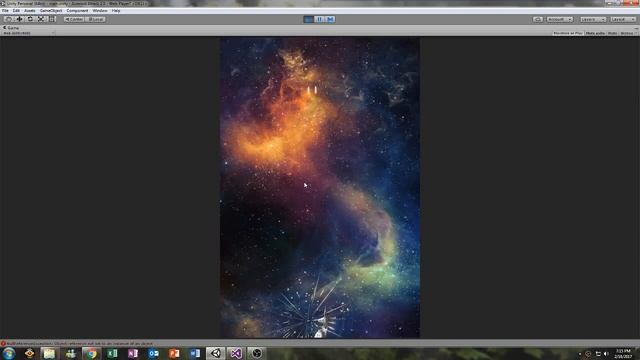This screenshot has height=360, width=640.
Task: Open the Windows Start button
Action: pos(9,353)
